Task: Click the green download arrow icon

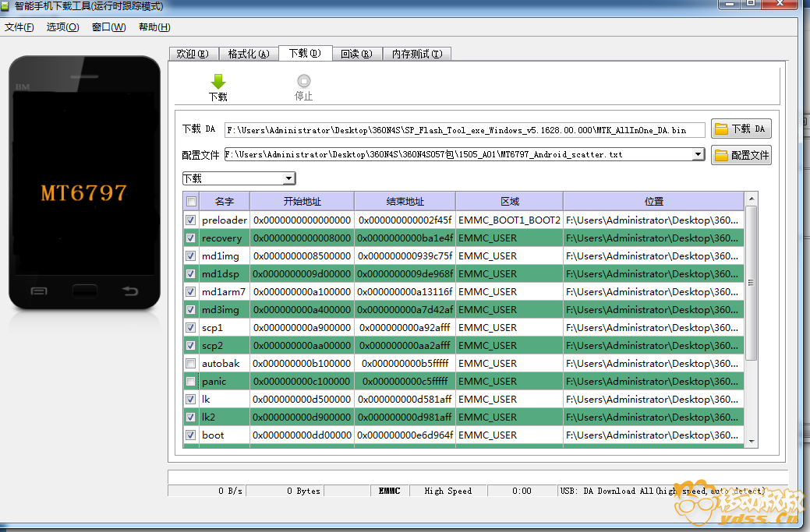Action: point(218,81)
